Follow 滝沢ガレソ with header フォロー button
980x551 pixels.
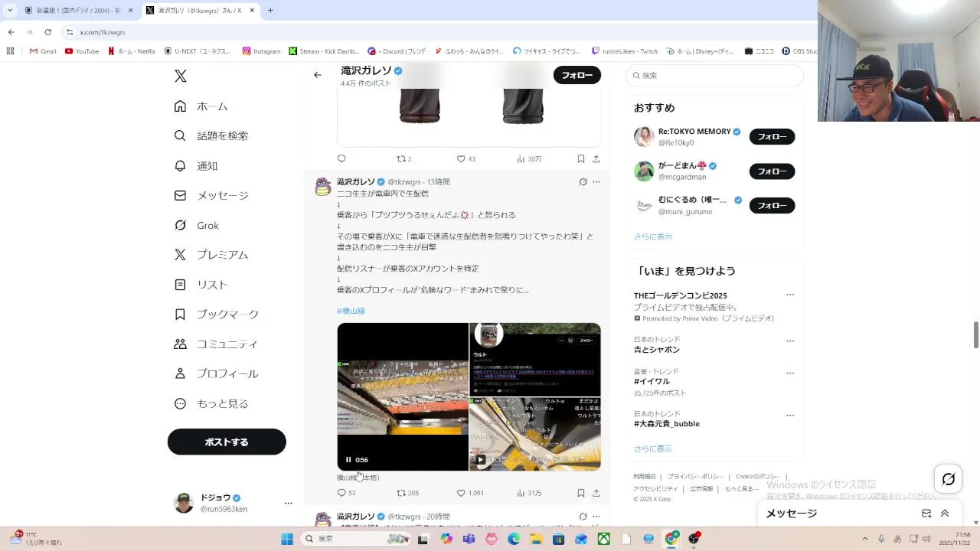[577, 75]
